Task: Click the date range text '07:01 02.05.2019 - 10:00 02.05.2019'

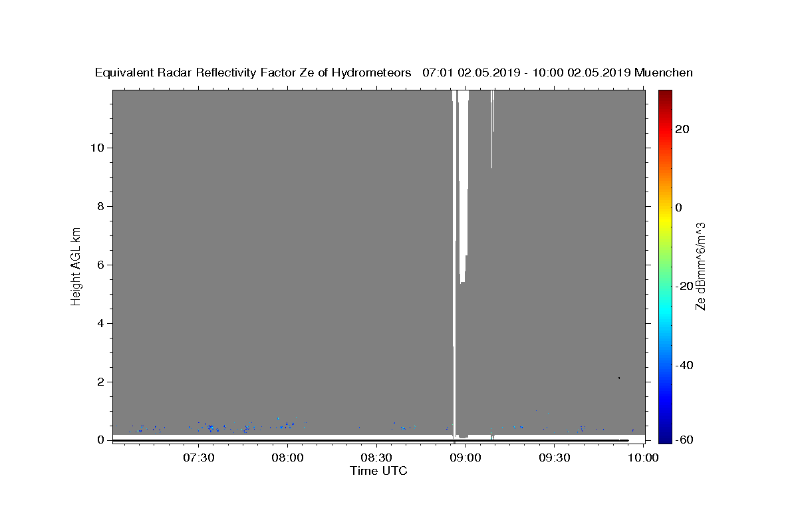Action: [527, 73]
